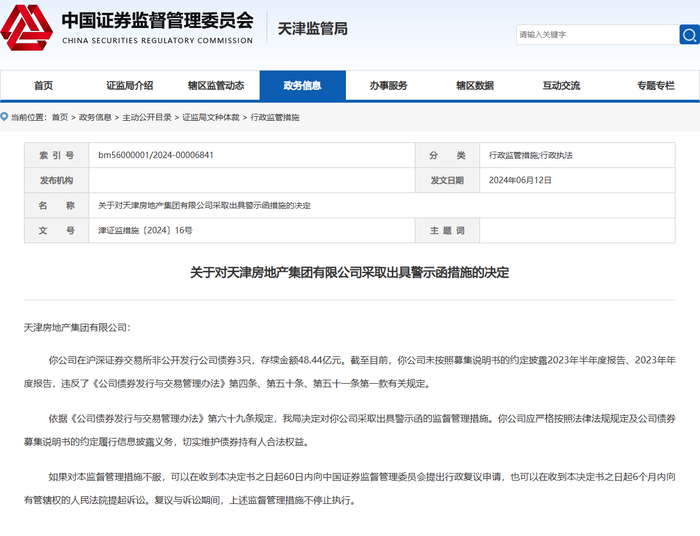Go to 主动公开目录 in the breadcrumb
The width and height of the screenshot is (700, 536).
147,117
